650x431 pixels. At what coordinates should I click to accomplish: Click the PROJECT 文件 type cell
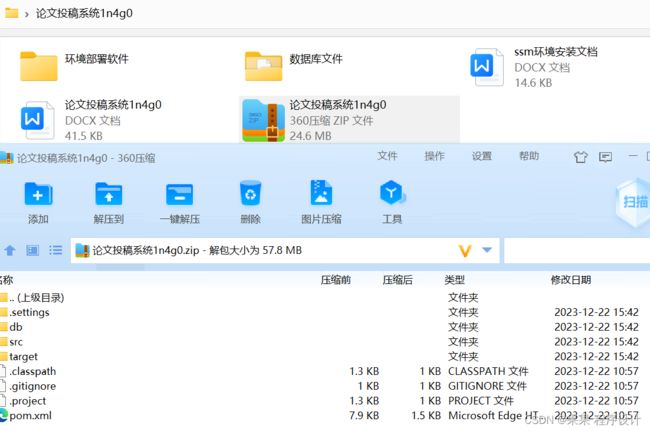click(x=481, y=401)
